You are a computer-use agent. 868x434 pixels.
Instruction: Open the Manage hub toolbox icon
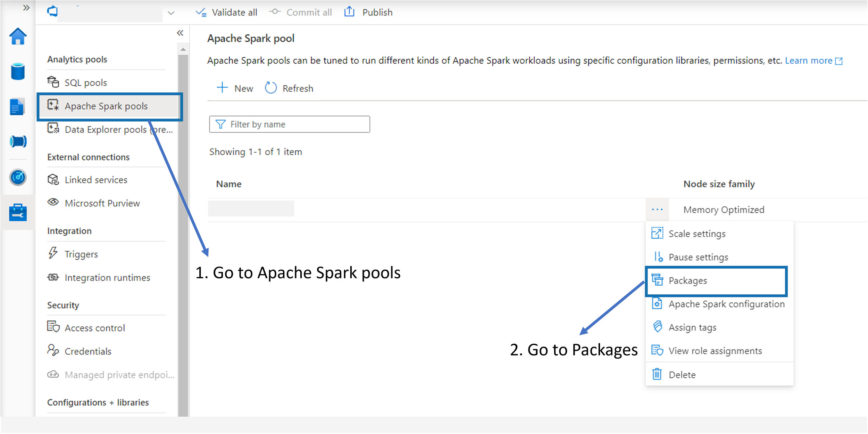click(x=18, y=212)
